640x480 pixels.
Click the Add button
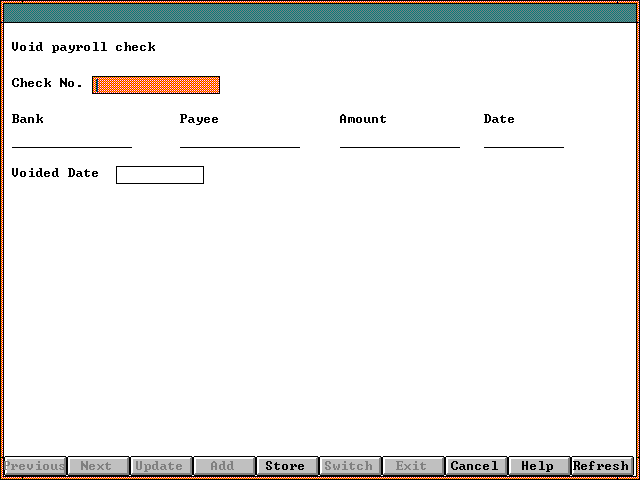(x=222, y=466)
